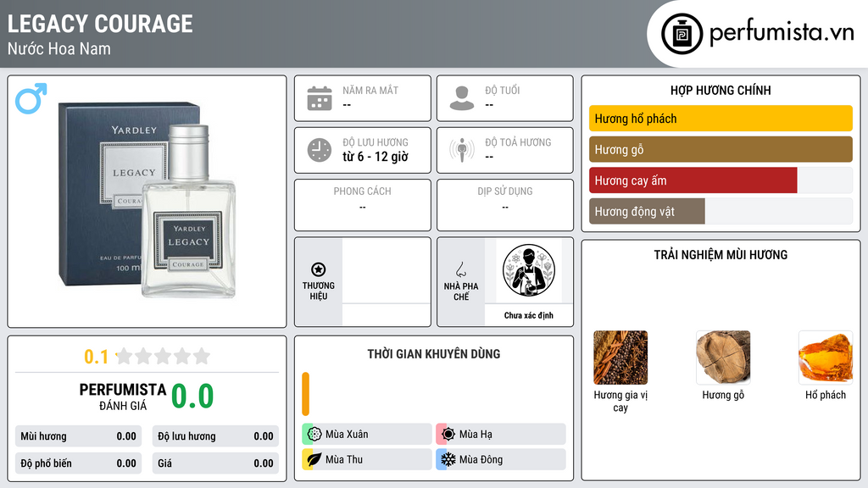868x488 pixels.
Task: Click the star badge icon above Thương hiệu
Action: tap(319, 269)
